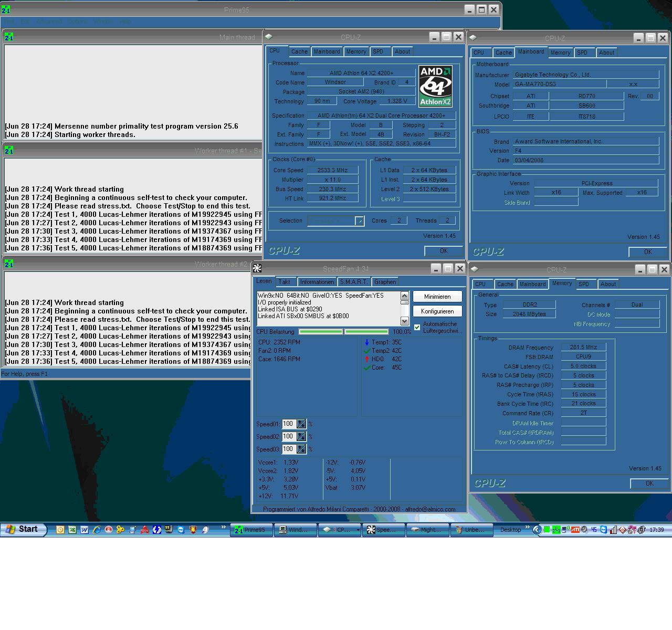Click the Core Speed value 2533.3 MHz
Viewport: 672px width, 630px height.
[x=332, y=170]
